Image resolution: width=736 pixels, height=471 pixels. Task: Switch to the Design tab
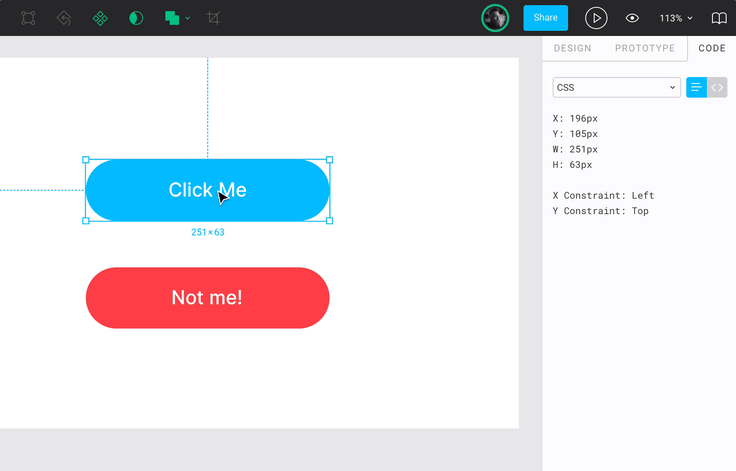[572, 48]
